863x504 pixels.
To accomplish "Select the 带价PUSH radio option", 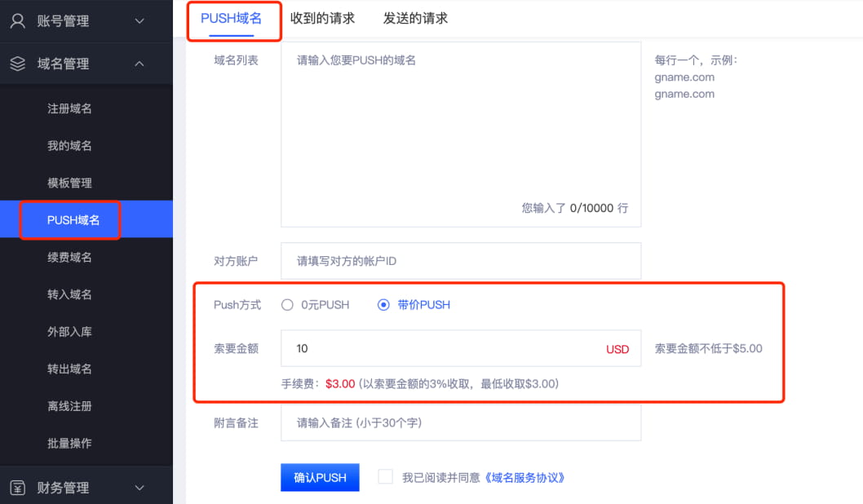I will 383,304.
